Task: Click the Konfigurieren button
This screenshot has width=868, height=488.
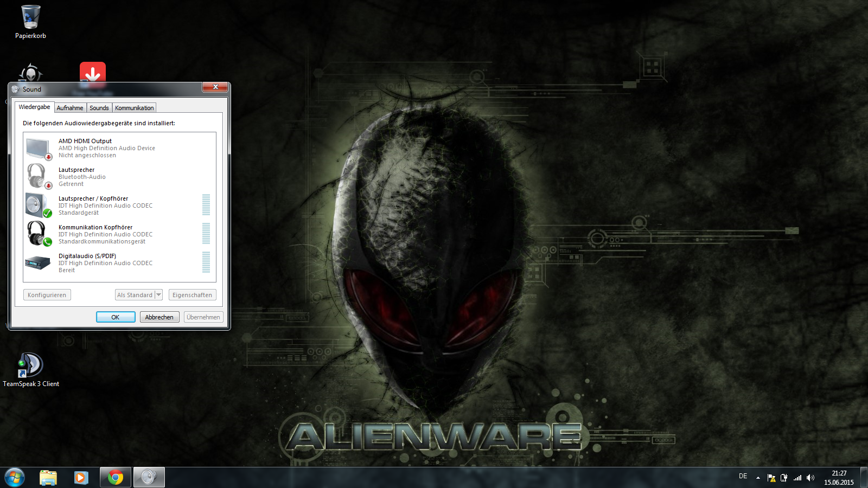Action: [47, 295]
